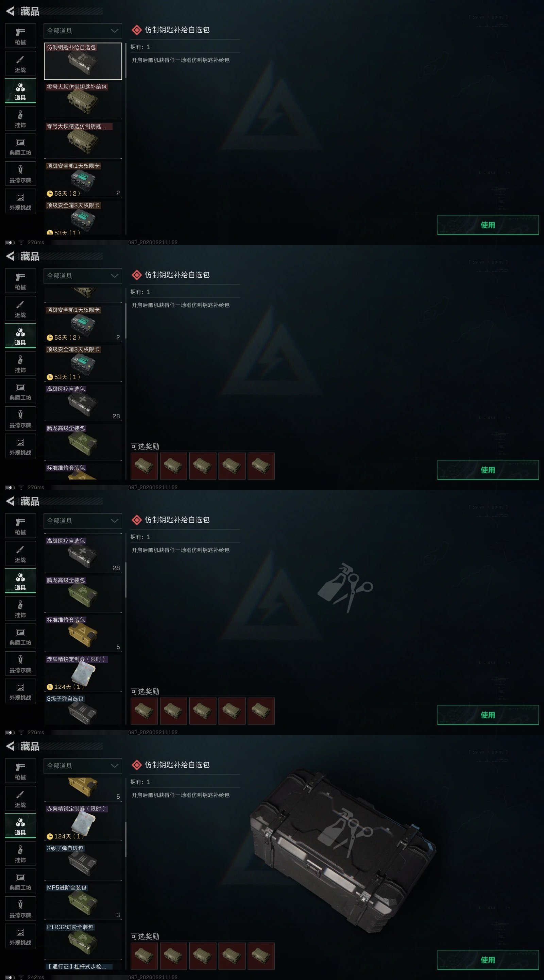Open the 曼德尔砖 category in topmost screen
The height and width of the screenshot is (980, 544).
20,174
